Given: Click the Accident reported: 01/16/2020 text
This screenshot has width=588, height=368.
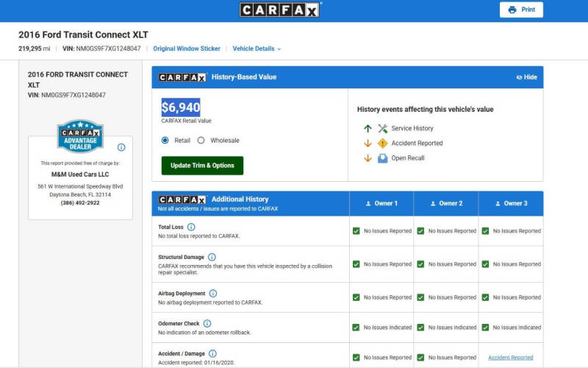Looking at the screenshot, I should pyautogui.click(x=196, y=363).
